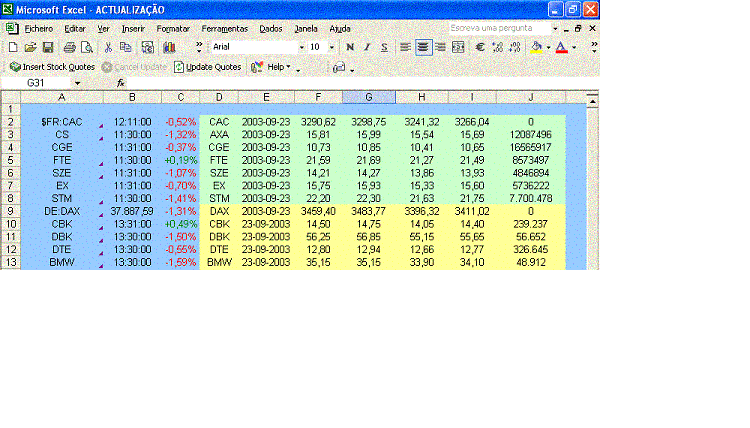The width and height of the screenshot is (750, 428).
Task: Select column G header
Action: pos(369,98)
